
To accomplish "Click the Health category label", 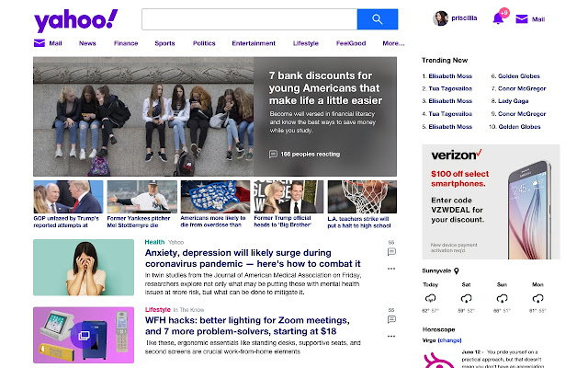I will 154,242.
